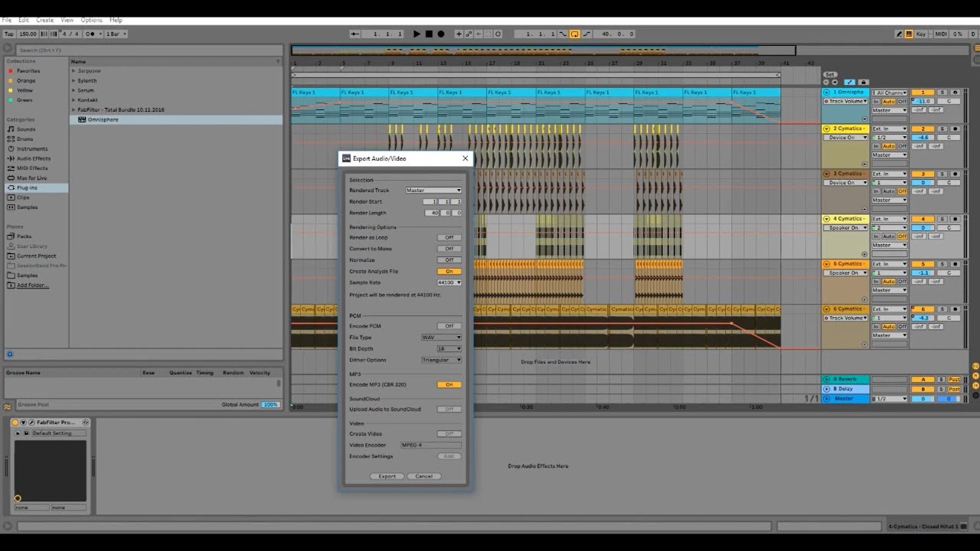The height and width of the screenshot is (551, 980).
Task: Open the View menu
Action: (67, 20)
